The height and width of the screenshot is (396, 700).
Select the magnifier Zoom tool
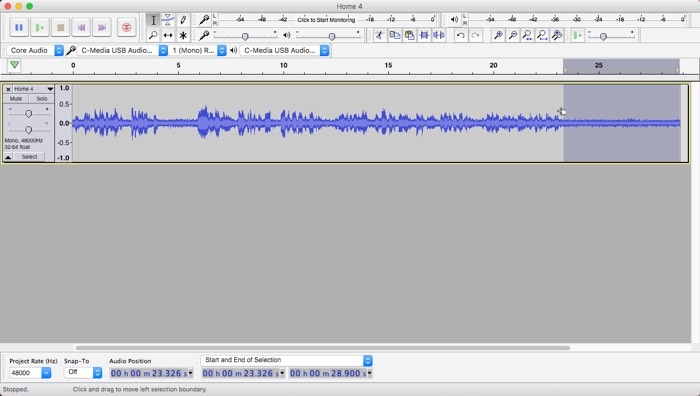153,35
